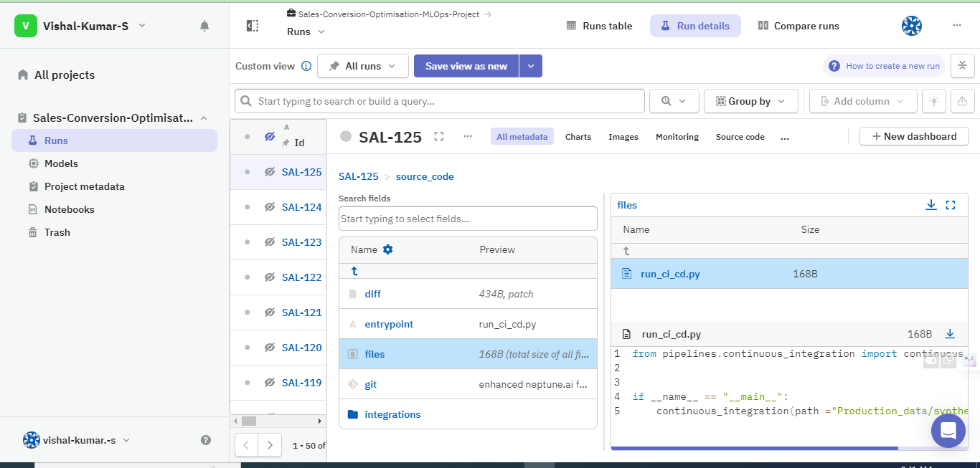Collapse the left sidebar panel icon

point(253,26)
